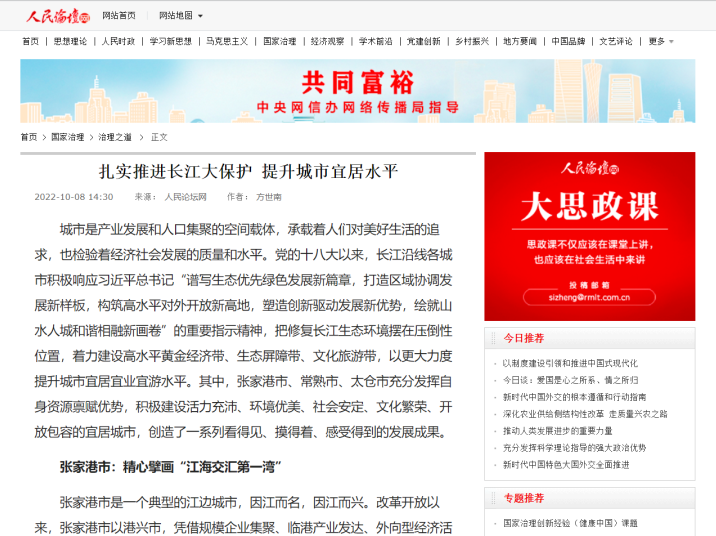Open article 以制度建设引领和推进中国式现代化
The width and height of the screenshot is (716, 536).
570,363
